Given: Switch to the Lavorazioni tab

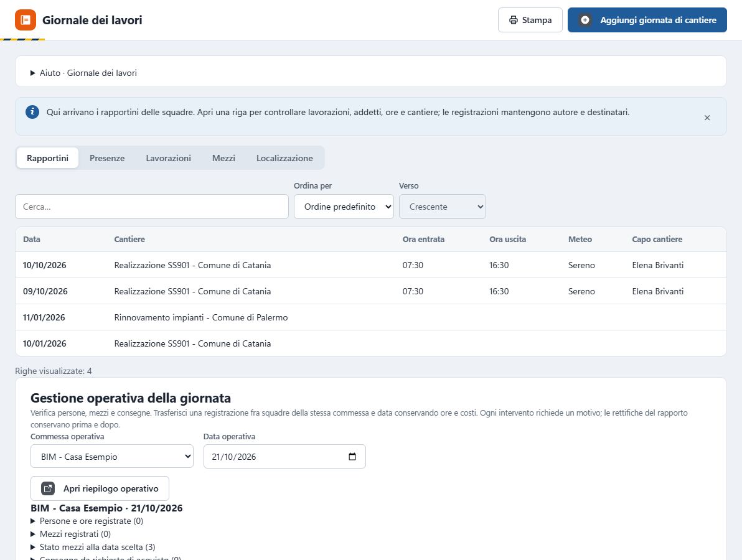Looking at the screenshot, I should (x=169, y=158).
